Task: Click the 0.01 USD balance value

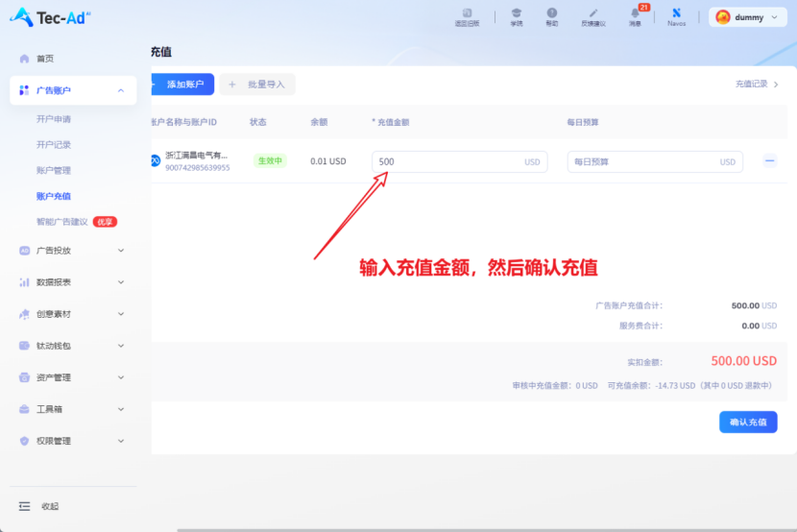Action: coord(327,161)
